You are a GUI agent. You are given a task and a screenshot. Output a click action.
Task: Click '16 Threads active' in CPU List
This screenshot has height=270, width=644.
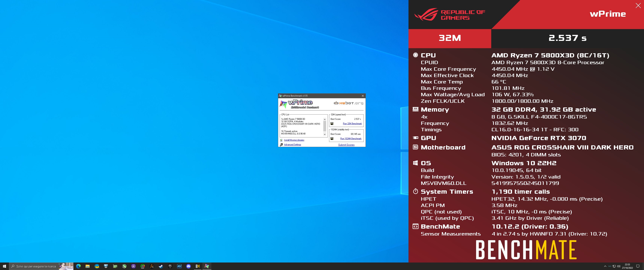(x=289, y=131)
